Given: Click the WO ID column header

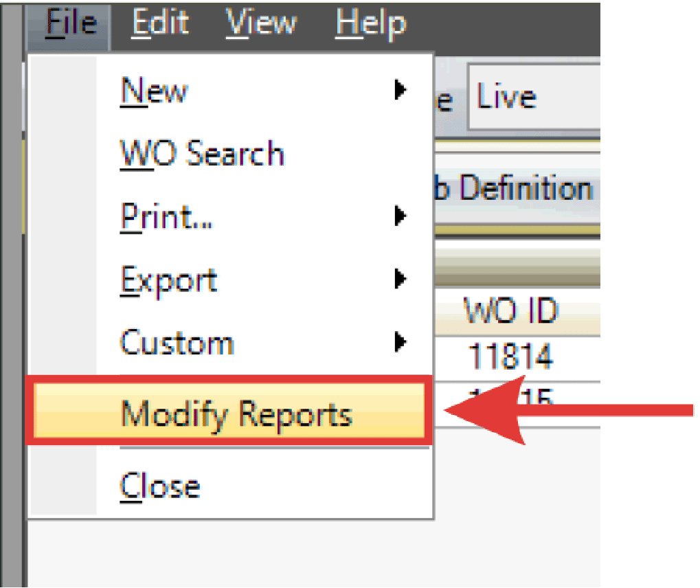Looking at the screenshot, I should (x=511, y=312).
